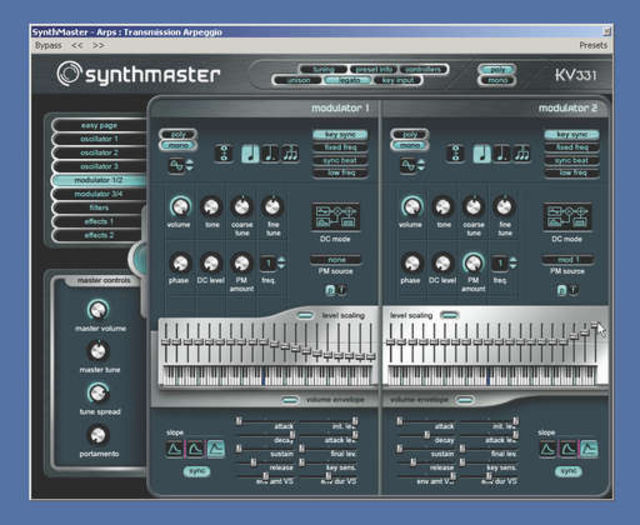
Task: Open the filters page
Action: click(99, 208)
